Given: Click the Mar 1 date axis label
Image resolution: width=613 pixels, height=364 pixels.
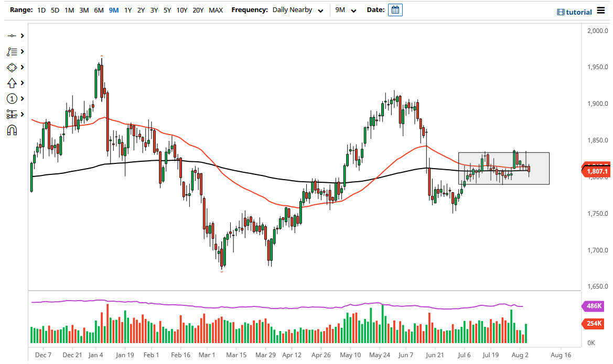Looking at the screenshot, I should click(207, 355).
